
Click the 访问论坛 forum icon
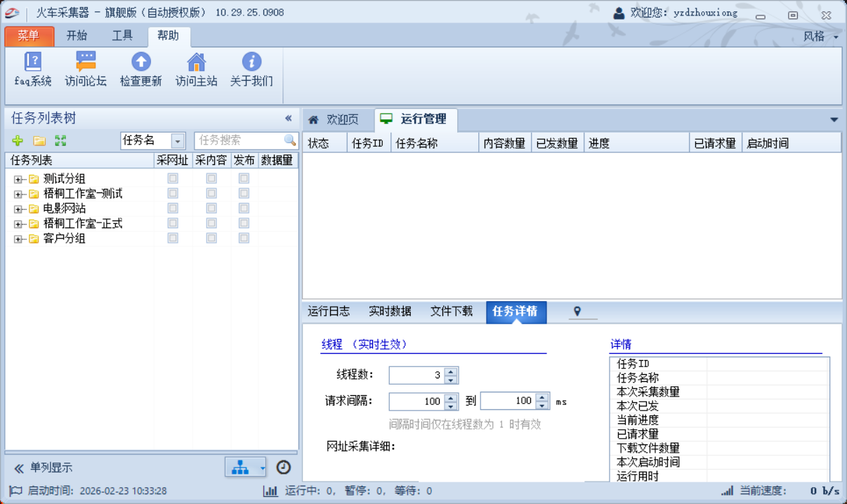(x=86, y=62)
